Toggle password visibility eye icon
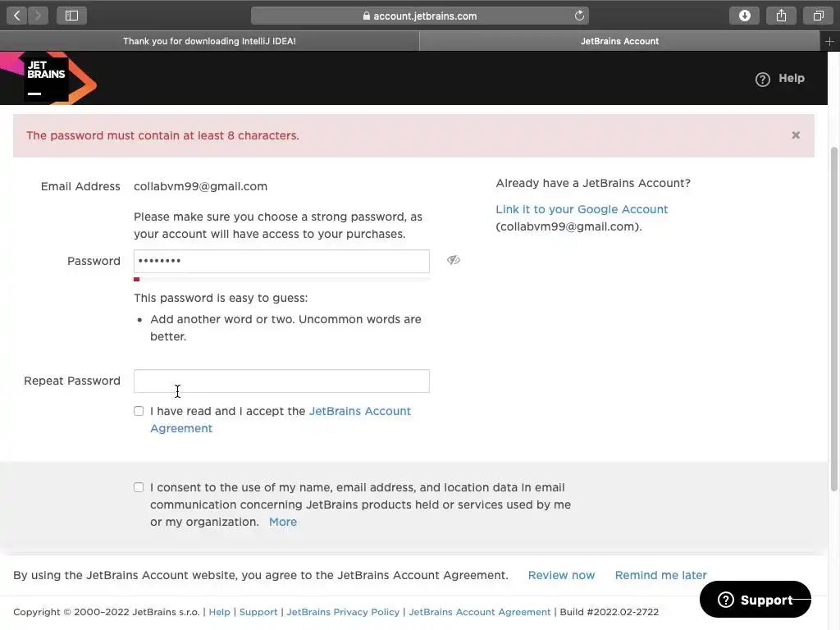 click(453, 260)
